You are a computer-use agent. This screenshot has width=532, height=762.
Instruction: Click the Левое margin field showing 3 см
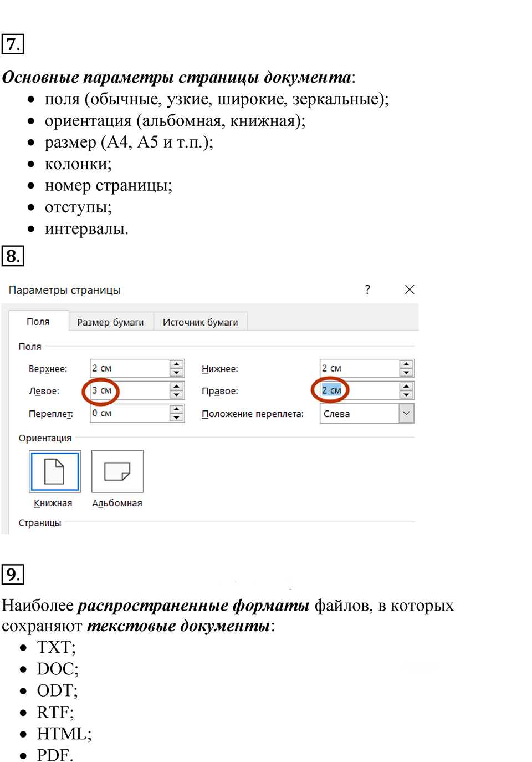click(x=130, y=390)
